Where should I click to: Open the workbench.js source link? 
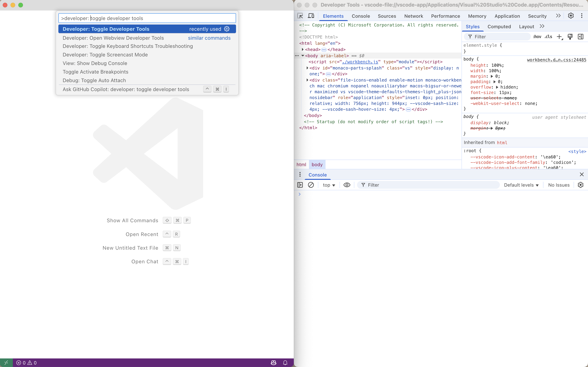360,62
